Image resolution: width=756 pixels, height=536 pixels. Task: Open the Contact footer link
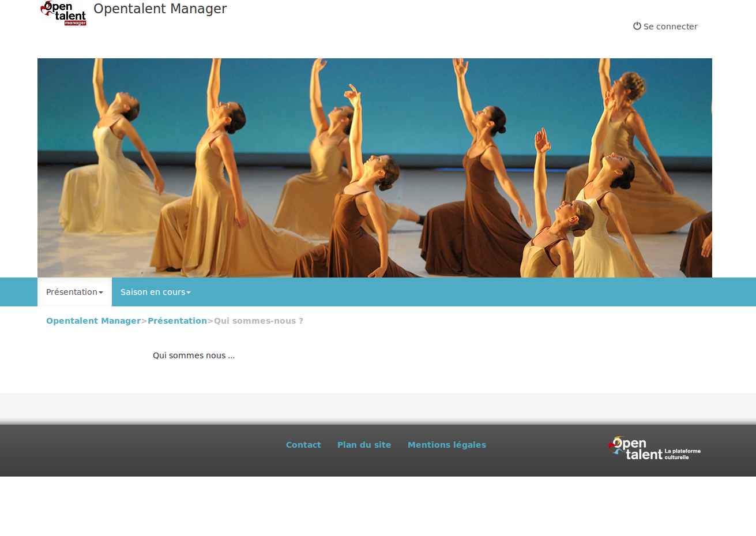coord(303,445)
